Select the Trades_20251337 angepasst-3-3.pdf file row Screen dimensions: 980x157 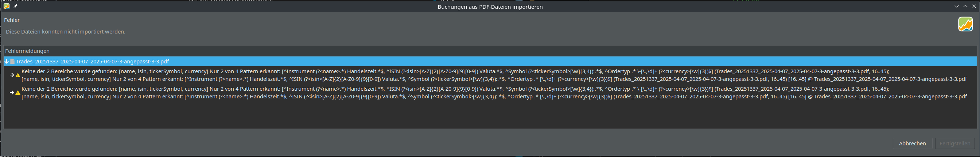(x=490, y=61)
